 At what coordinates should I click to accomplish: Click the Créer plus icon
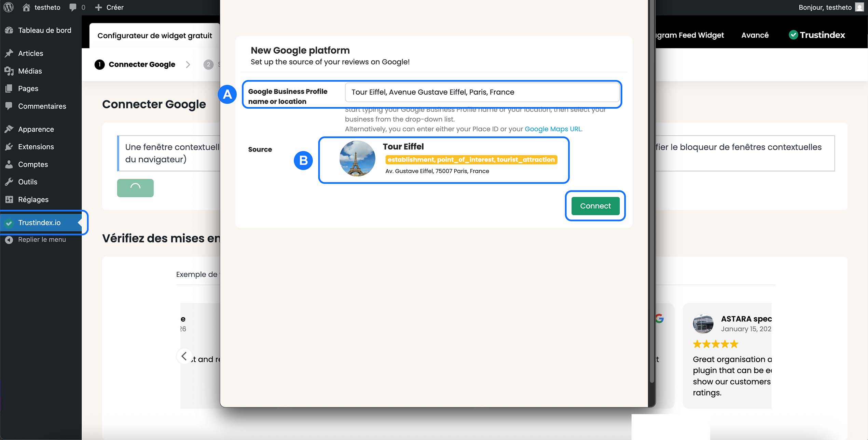tap(98, 7)
